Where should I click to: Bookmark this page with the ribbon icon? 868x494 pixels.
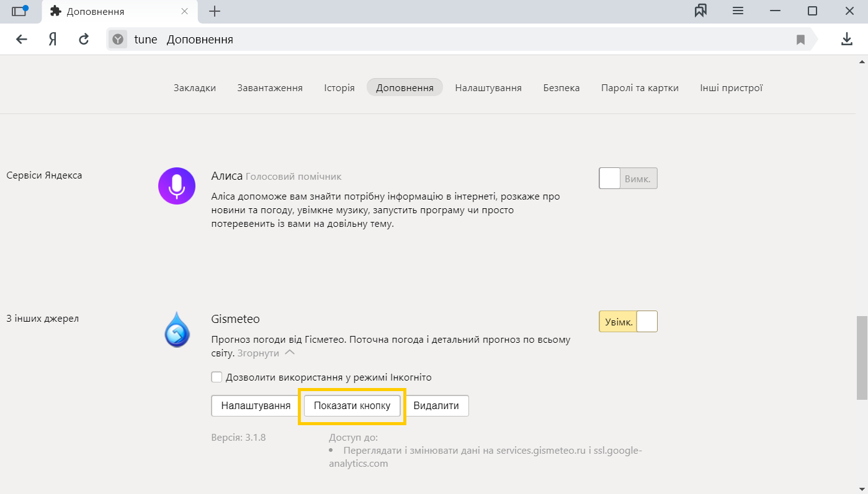tap(800, 40)
